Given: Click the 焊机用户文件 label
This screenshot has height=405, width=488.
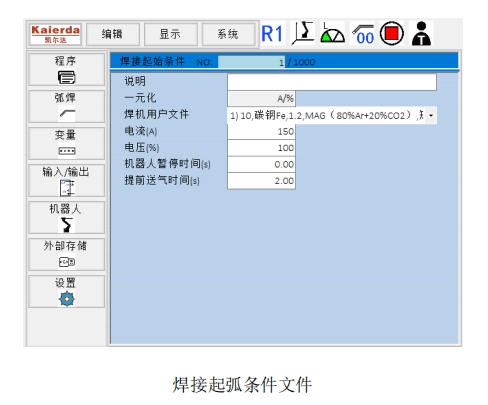Looking at the screenshot, I should tap(156, 114).
